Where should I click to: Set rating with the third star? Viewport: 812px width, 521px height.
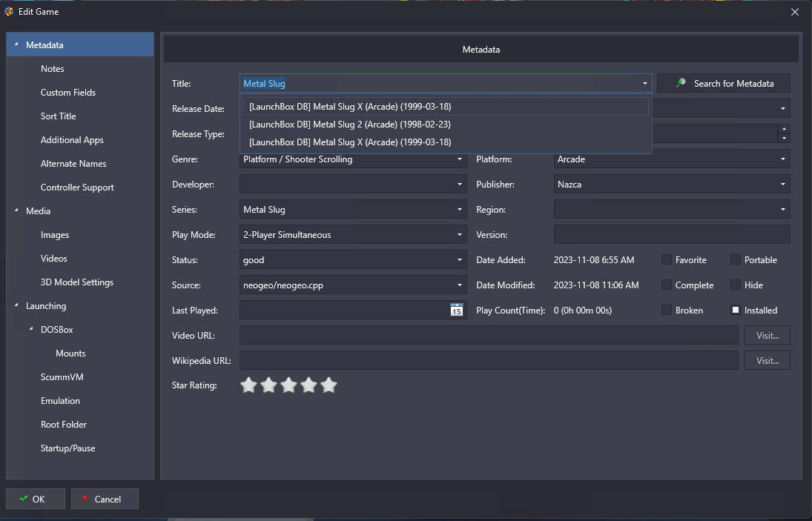point(288,385)
